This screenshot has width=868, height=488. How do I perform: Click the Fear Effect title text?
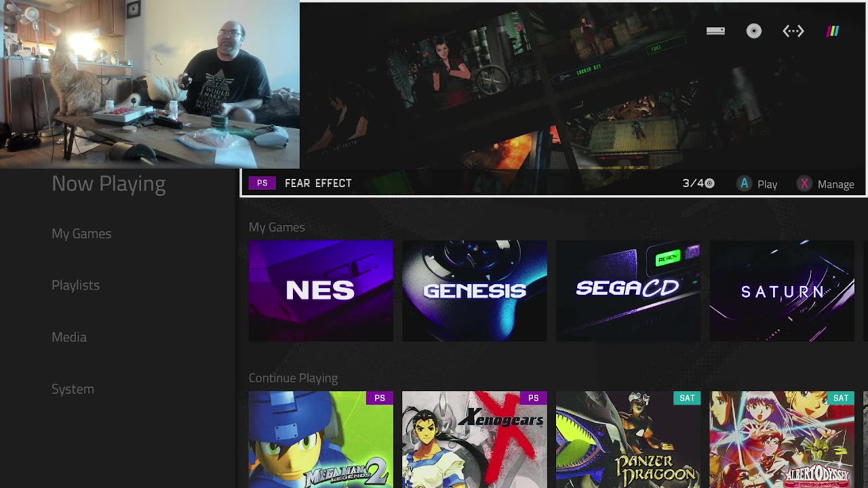pyautogui.click(x=318, y=183)
